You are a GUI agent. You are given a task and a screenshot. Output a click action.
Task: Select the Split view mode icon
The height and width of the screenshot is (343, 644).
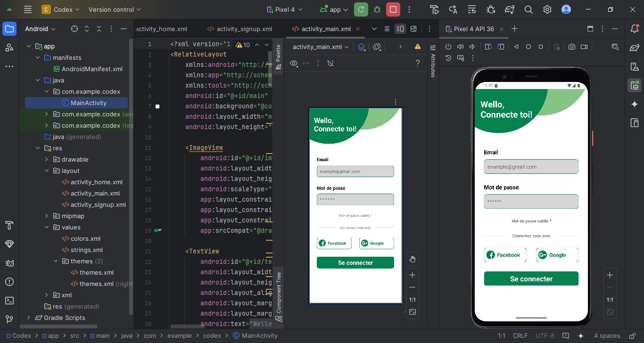tap(400, 29)
